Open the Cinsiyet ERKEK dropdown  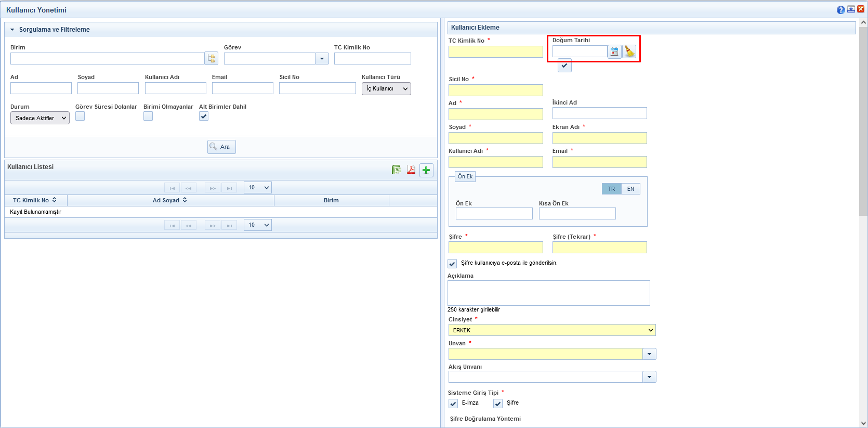coord(551,330)
